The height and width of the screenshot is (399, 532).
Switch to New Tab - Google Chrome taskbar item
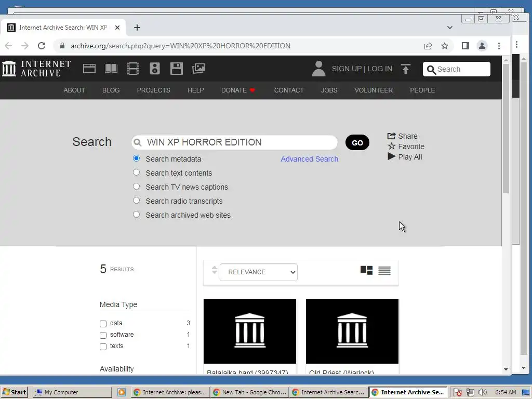tap(250, 392)
